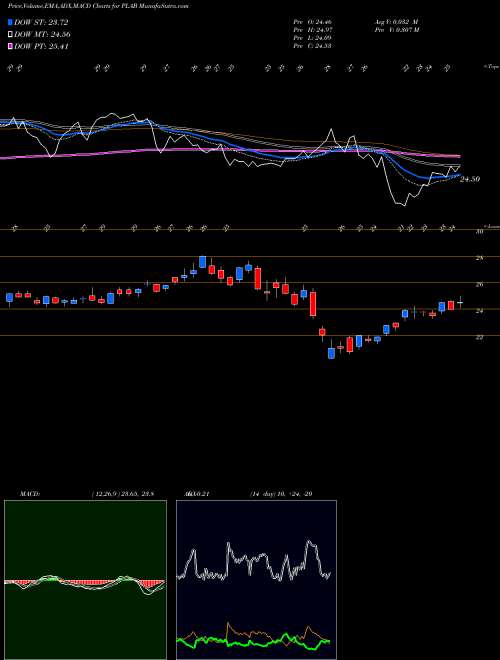Click the 22 price axis label
The width and height of the screenshot is (500, 660).
pyautogui.click(x=479, y=337)
